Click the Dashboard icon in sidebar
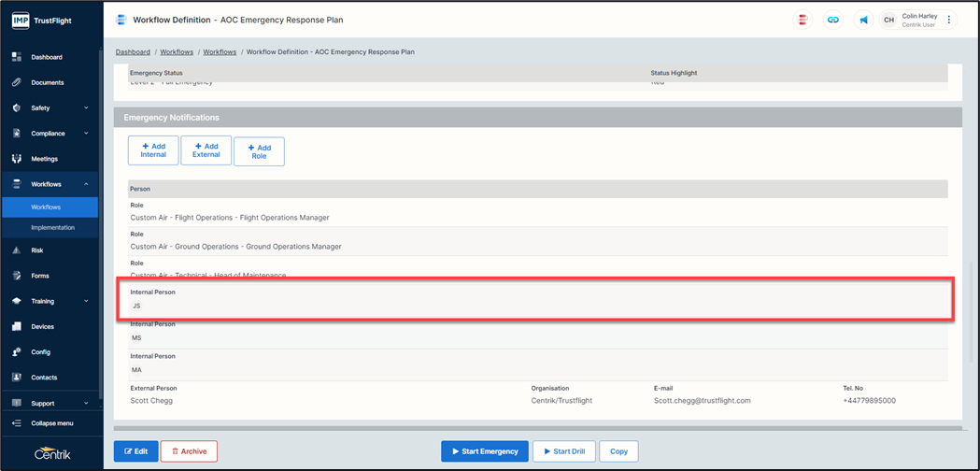This screenshot has width=980, height=471. click(x=17, y=57)
